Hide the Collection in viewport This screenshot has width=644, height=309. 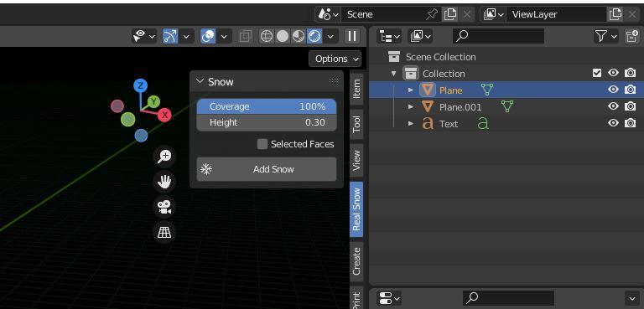pos(613,73)
